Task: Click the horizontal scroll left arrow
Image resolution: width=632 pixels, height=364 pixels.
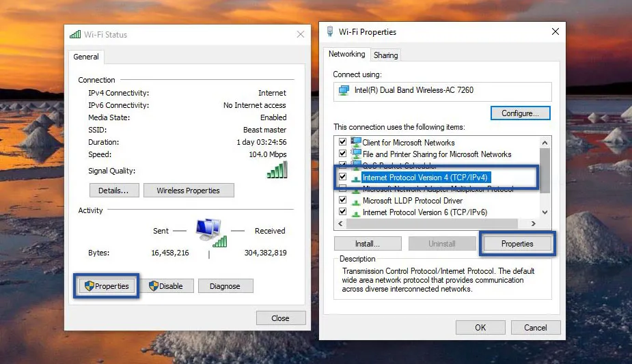Action: (x=340, y=223)
